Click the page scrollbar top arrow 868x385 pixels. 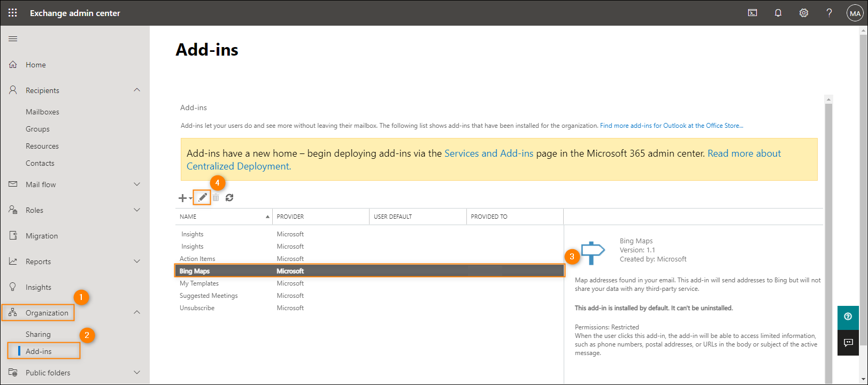pyautogui.click(x=863, y=30)
